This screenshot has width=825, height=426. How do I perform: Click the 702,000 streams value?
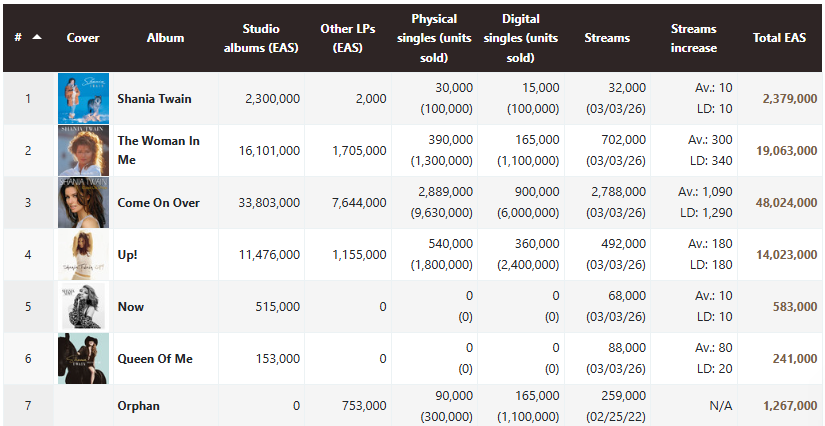tap(623, 140)
